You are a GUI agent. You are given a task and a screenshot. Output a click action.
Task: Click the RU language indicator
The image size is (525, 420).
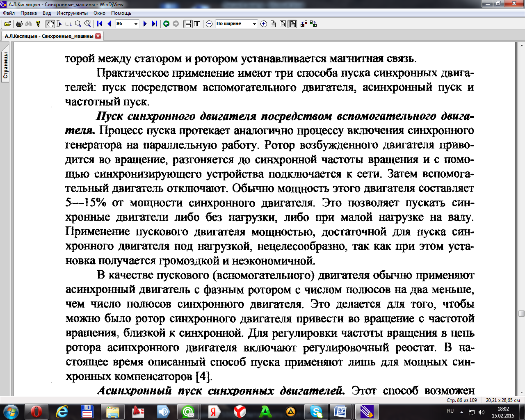pos(450,411)
